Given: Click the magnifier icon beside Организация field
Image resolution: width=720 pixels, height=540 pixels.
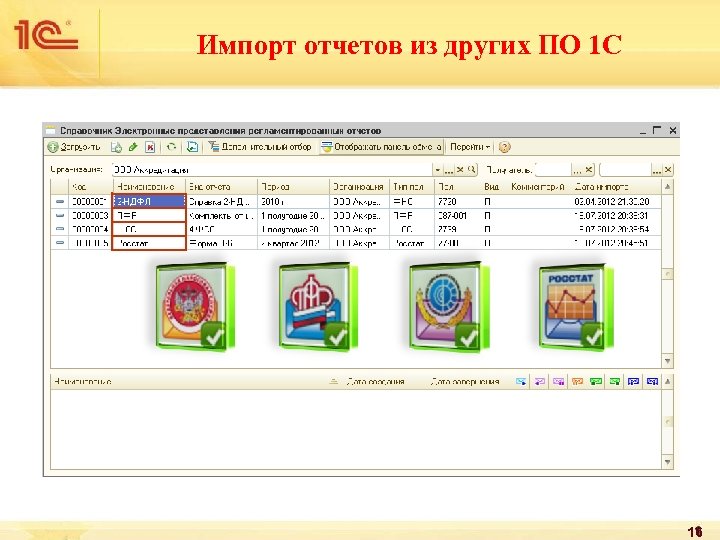Looking at the screenshot, I should pos(471,170).
